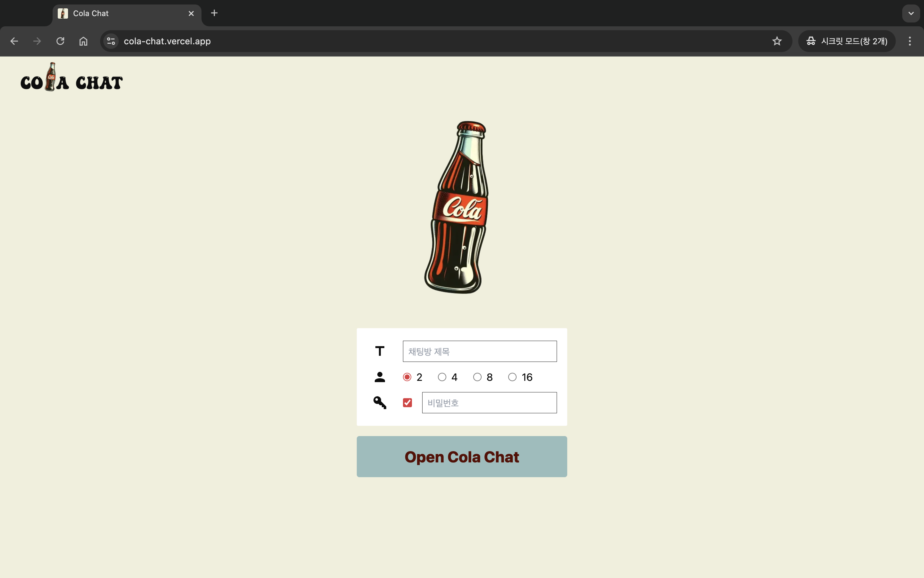Click the large Cola bottle image

tap(457, 207)
